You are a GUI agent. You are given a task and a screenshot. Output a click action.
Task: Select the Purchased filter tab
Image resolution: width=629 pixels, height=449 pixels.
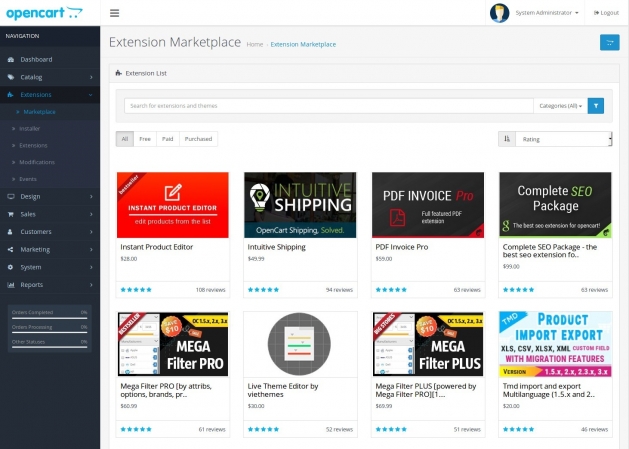[198, 139]
